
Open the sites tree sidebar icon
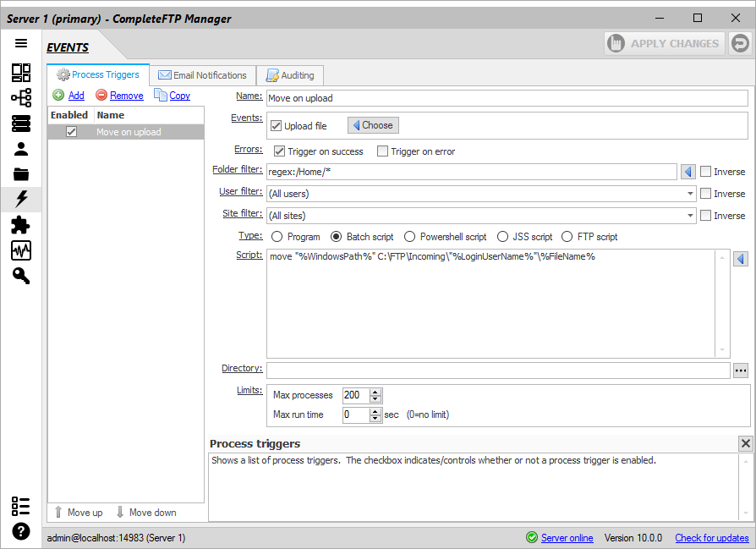21,98
